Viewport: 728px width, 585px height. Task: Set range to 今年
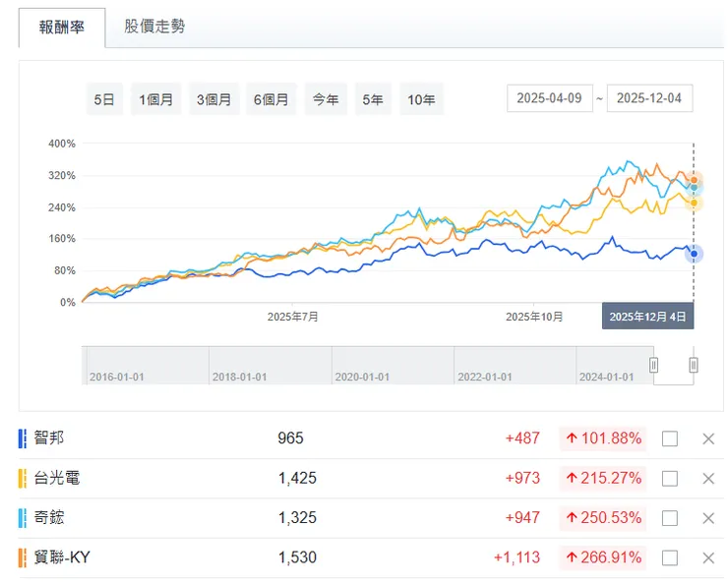[x=326, y=99]
